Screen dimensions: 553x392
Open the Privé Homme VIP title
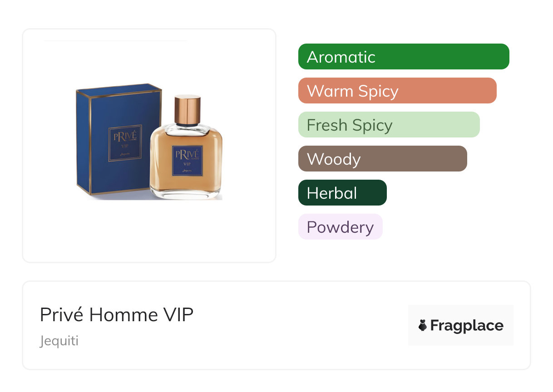[117, 315]
